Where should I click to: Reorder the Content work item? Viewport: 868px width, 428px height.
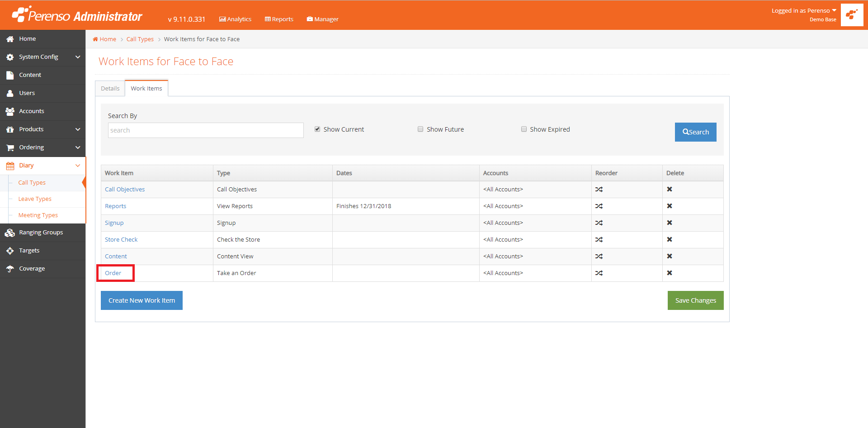coord(599,257)
